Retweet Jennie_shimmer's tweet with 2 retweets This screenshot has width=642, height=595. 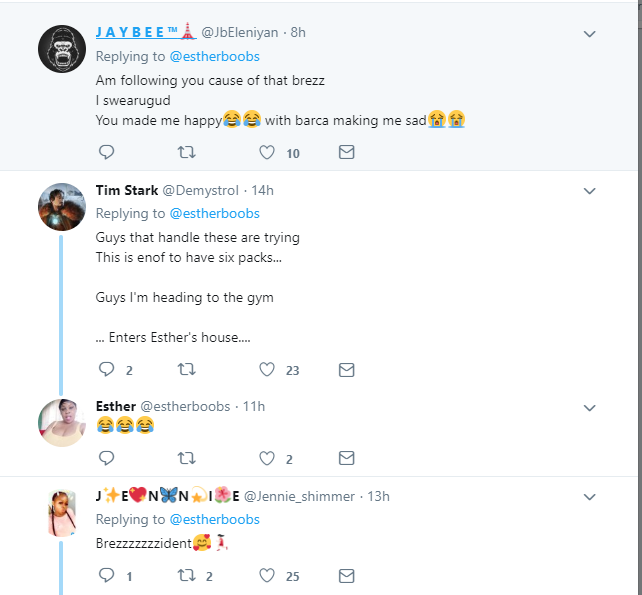point(186,576)
